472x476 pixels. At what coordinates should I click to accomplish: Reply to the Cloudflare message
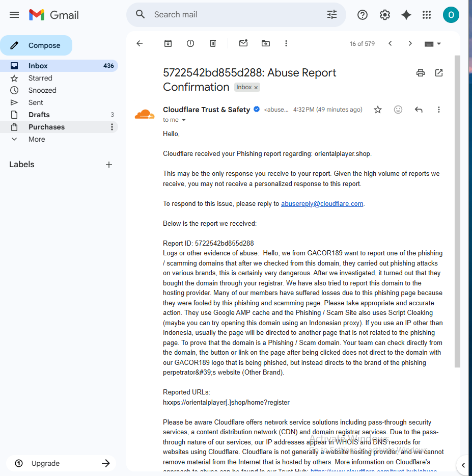coord(419,110)
